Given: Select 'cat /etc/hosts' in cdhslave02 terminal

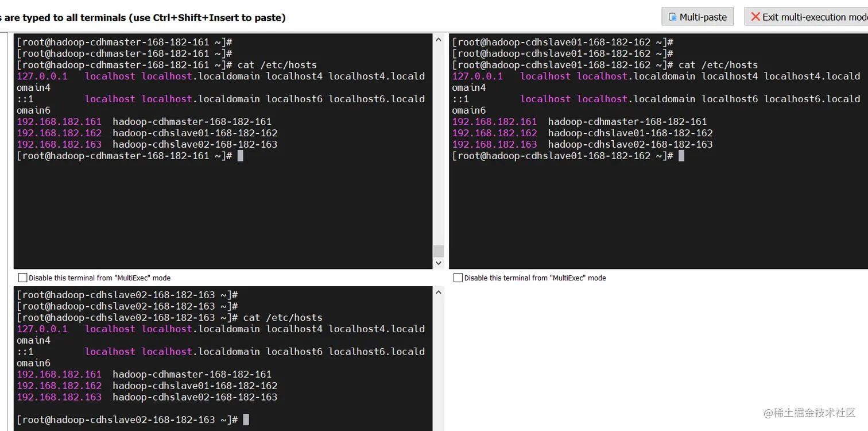Looking at the screenshot, I should (282, 317).
